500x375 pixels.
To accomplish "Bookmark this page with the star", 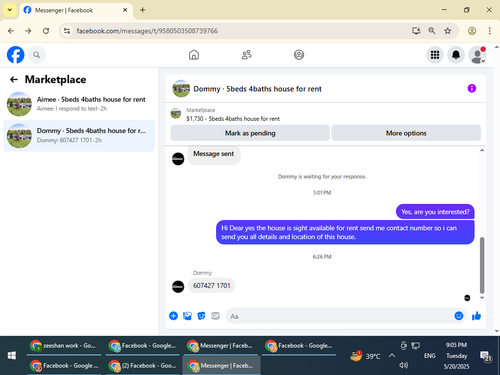I will pos(447,31).
